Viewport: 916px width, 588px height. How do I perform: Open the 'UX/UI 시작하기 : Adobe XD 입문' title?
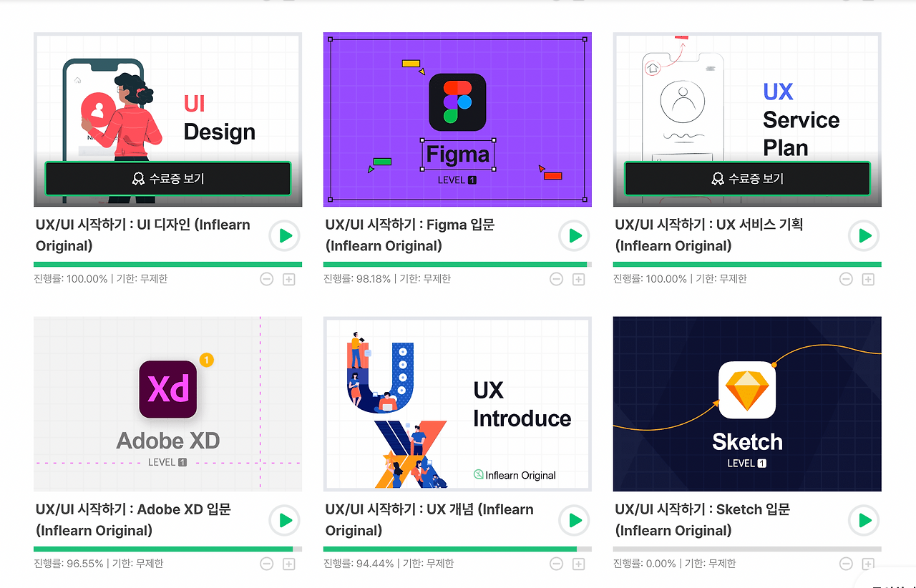click(133, 520)
